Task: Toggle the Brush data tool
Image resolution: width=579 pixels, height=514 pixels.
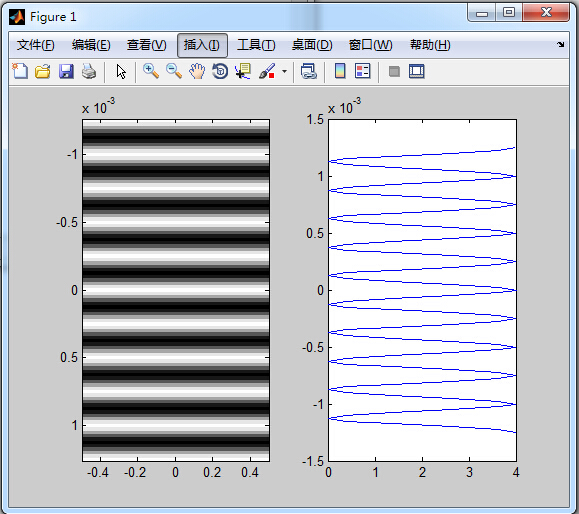Action: click(267, 71)
